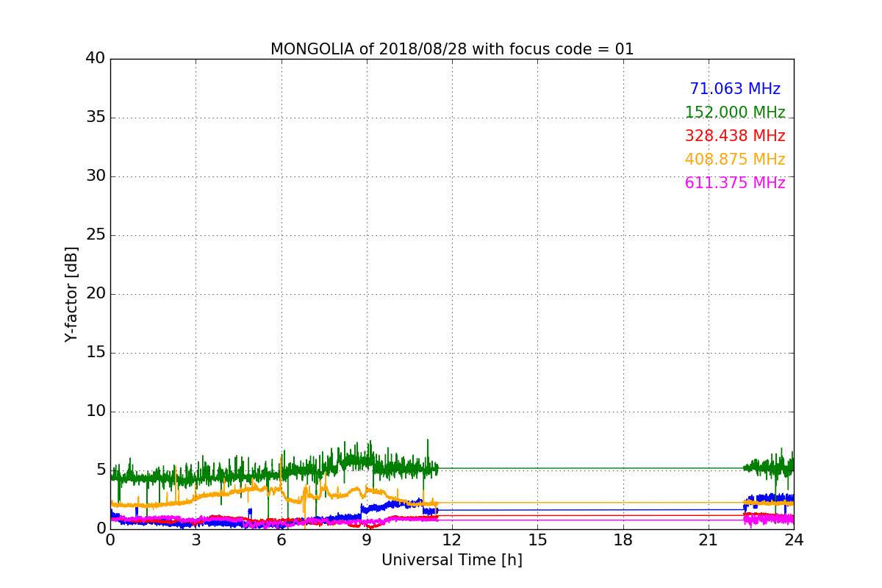Click the 25 dB y-axis tick label
Image resolution: width=882 pixels, height=588 pixels.
[95, 235]
